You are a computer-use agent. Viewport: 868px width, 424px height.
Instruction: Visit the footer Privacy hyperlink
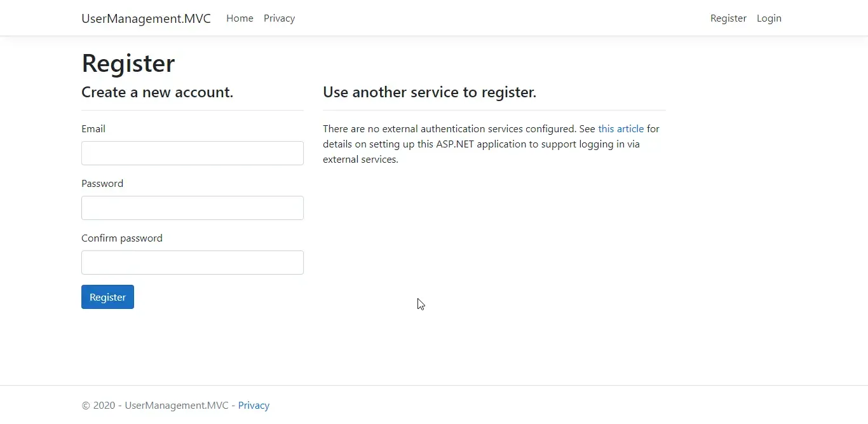click(x=254, y=405)
